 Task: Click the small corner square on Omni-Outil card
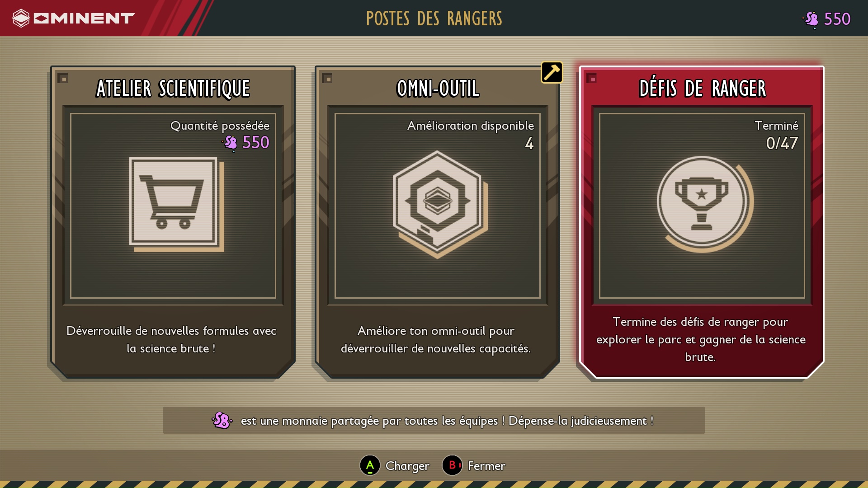[327, 78]
